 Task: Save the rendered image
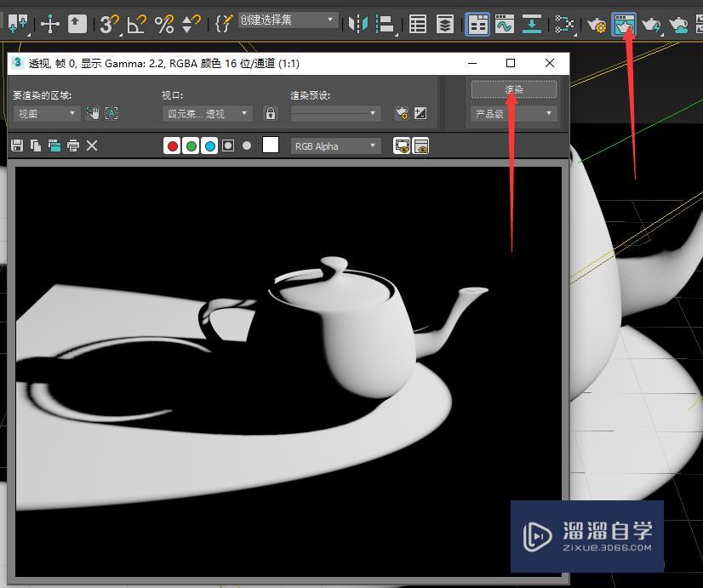click(17, 146)
